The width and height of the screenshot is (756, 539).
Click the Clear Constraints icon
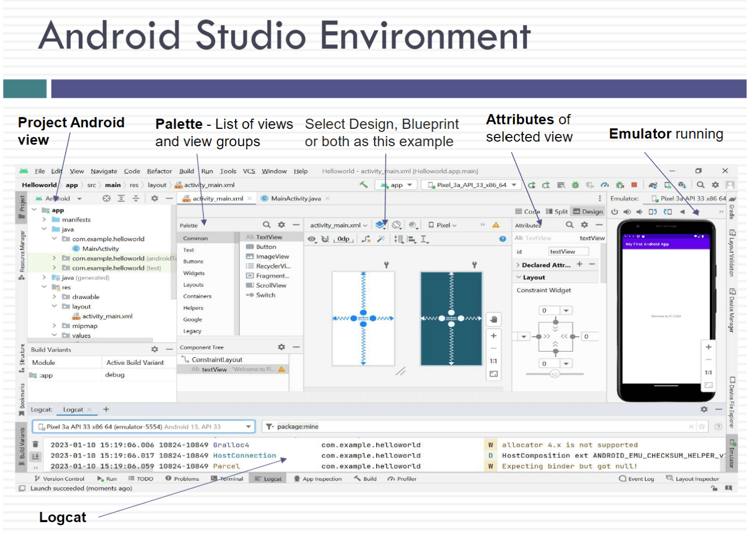(x=366, y=239)
